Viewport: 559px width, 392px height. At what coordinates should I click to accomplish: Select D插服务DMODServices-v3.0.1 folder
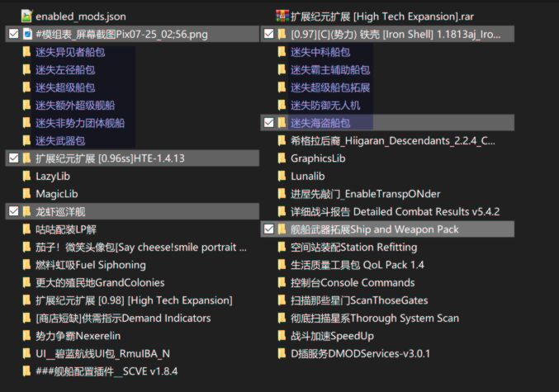(361, 353)
